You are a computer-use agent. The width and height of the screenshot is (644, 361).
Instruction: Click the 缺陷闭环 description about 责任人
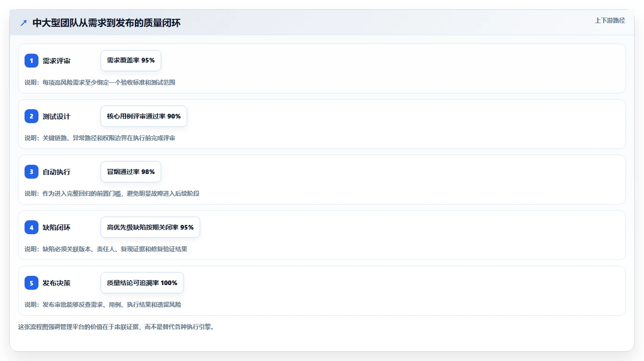tap(106, 249)
